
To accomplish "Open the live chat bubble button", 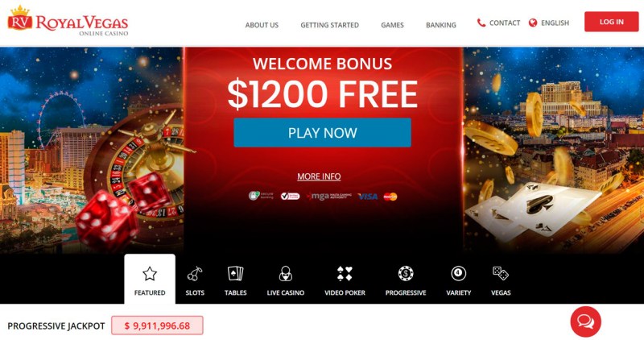I will [586, 321].
